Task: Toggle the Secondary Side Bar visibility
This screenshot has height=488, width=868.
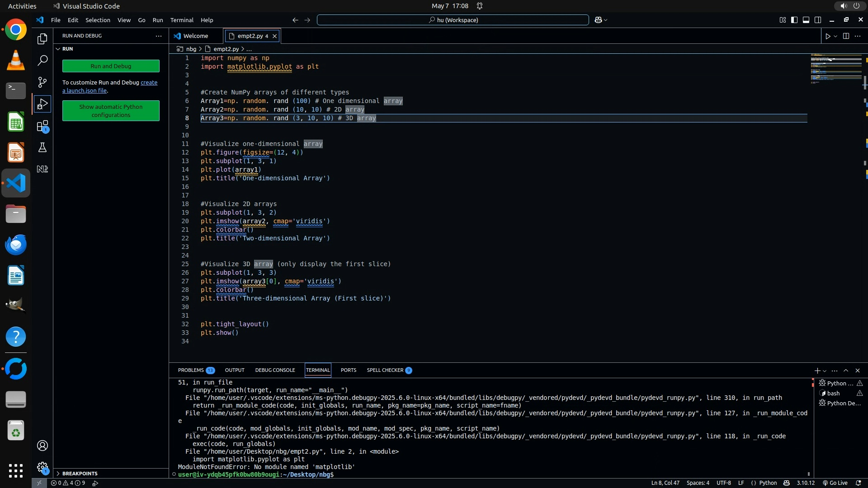Action: (x=818, y=20)
